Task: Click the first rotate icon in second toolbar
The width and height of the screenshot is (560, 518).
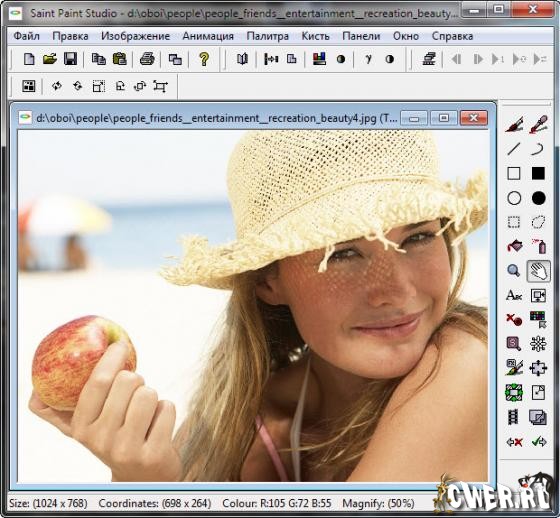Action: (x=56, y=86)
